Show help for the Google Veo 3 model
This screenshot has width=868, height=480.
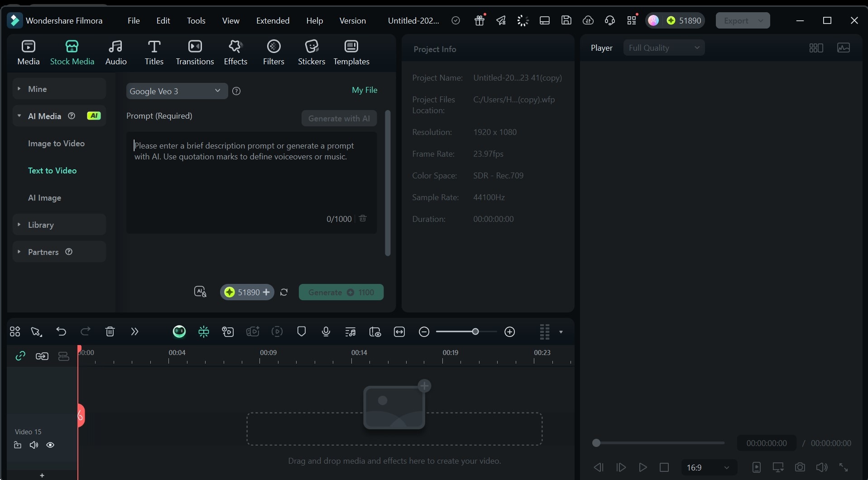(x=236, y=91)
